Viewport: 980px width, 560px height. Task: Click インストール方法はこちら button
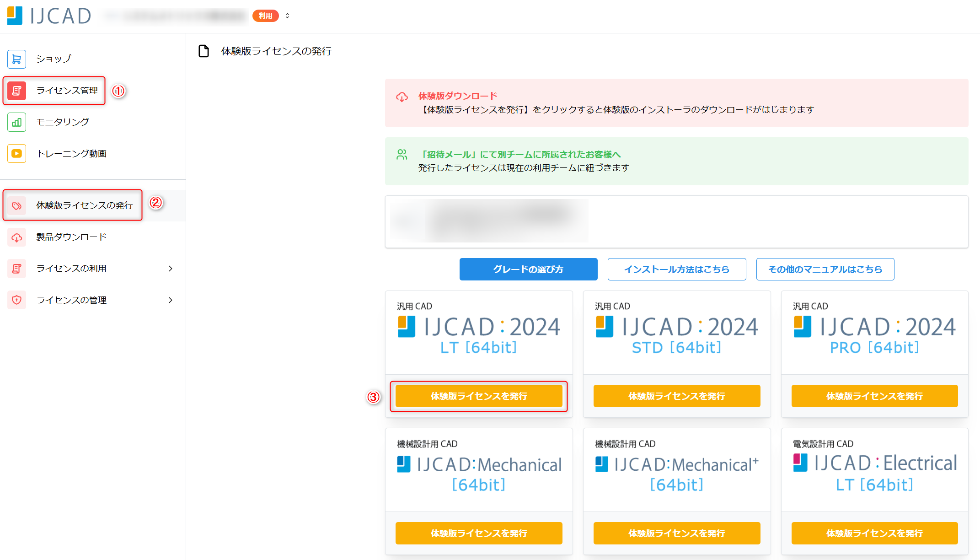pyautogui.click(x=677, y=269)
